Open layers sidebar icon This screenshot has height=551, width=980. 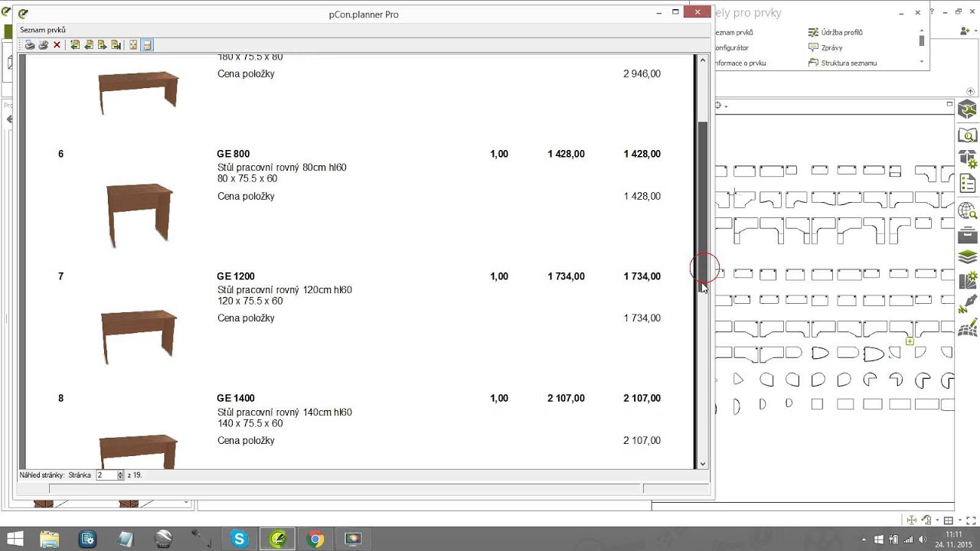pyautogui.click(x=968, y=257)
